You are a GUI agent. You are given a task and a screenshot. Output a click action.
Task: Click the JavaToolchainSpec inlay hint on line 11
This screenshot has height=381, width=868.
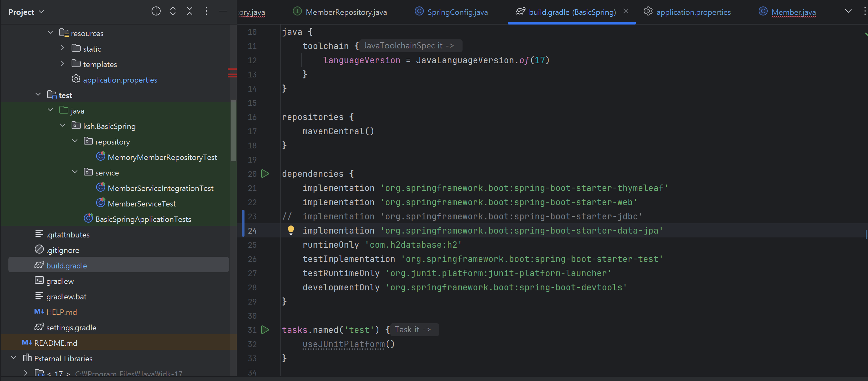(x=410, y=46)
